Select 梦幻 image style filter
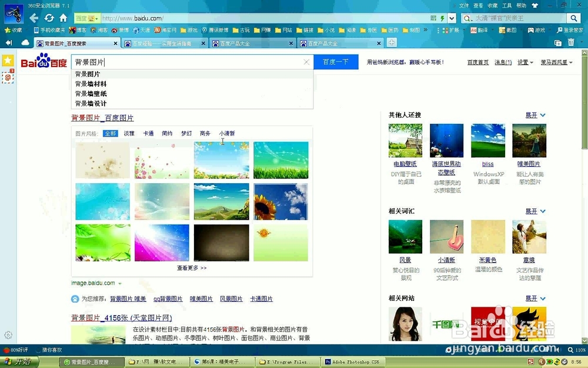The height and width of the screenshot is (368, 588). click(186, 133)
